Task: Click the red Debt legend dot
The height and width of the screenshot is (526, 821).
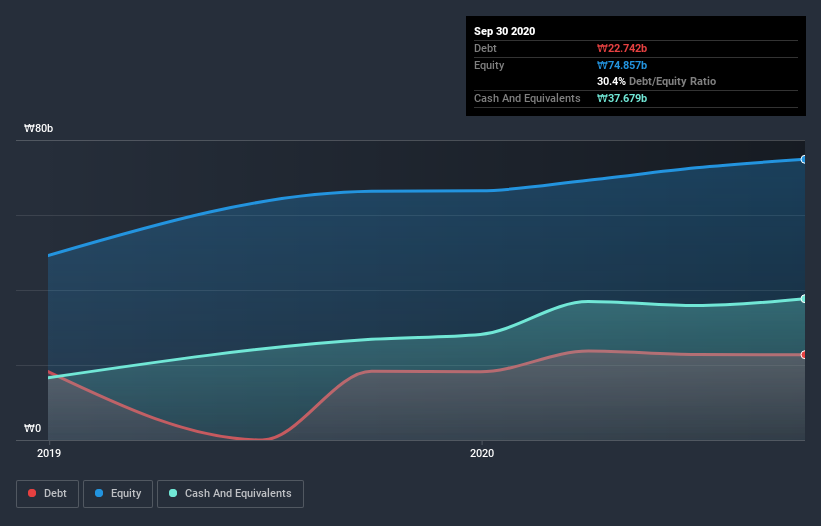Action: (x=32, y=493)
